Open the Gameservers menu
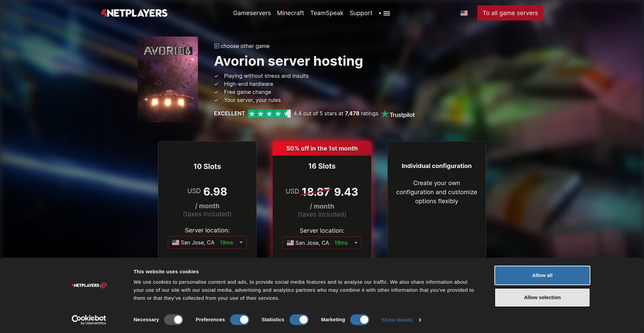Viewport: 644px width, 333px height. (252, 13)
